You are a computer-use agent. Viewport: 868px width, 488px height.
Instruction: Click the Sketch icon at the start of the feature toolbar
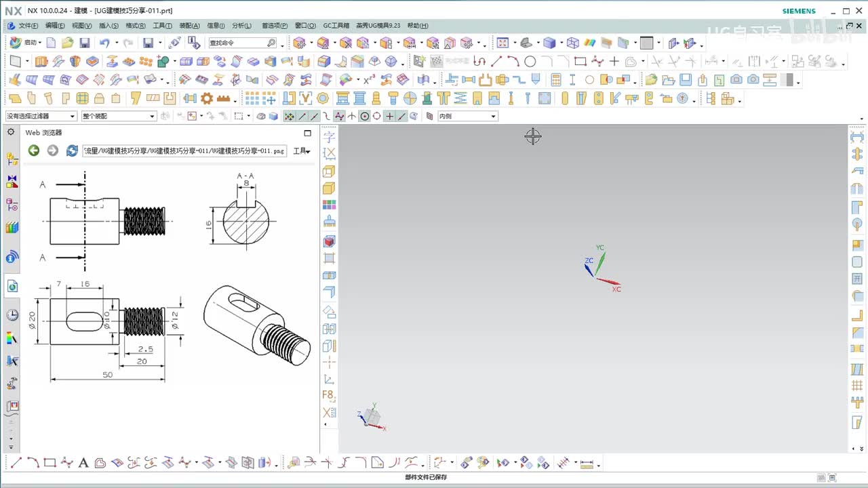[x=15, y=62]
